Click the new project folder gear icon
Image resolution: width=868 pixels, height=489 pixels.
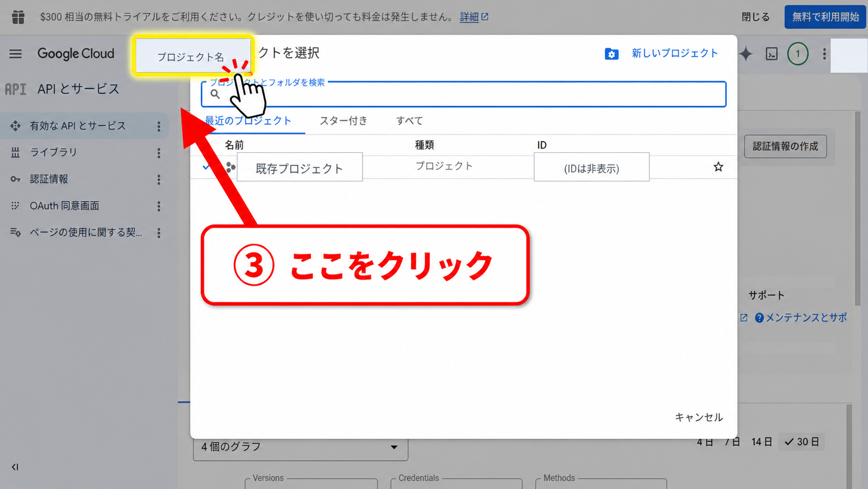point(612,54)
